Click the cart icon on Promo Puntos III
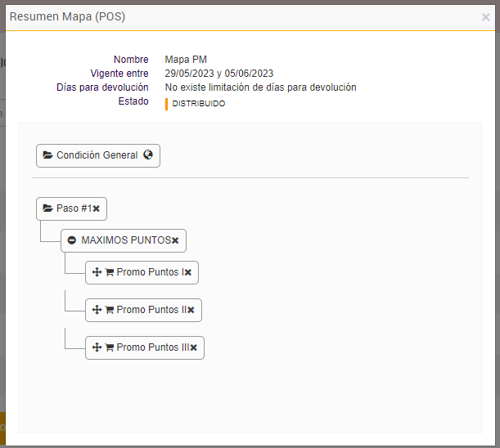The image size is (500, 448). [110, 347]
